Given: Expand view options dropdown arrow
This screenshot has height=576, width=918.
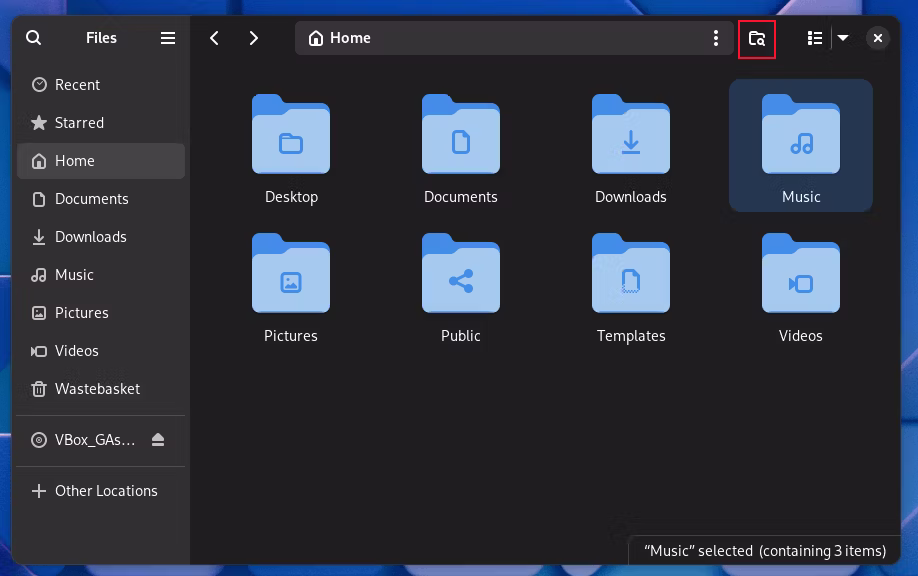Looking at the screenshot, I should (x=843, y=38).
